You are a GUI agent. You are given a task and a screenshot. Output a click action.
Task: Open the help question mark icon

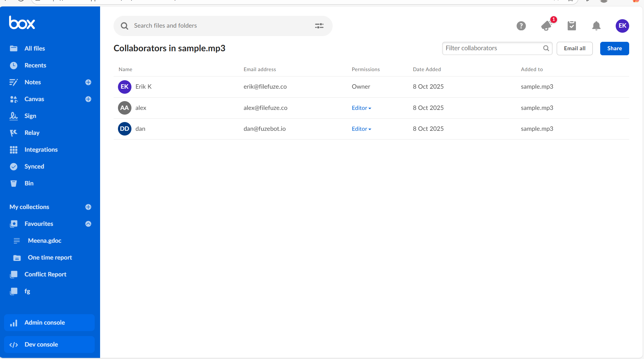click(521, 26)
